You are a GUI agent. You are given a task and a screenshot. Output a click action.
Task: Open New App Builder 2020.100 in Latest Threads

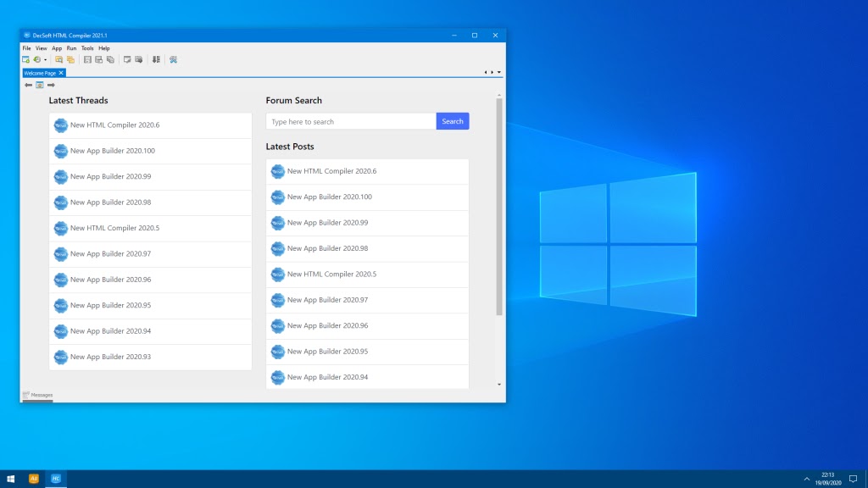tap(150, 151)
